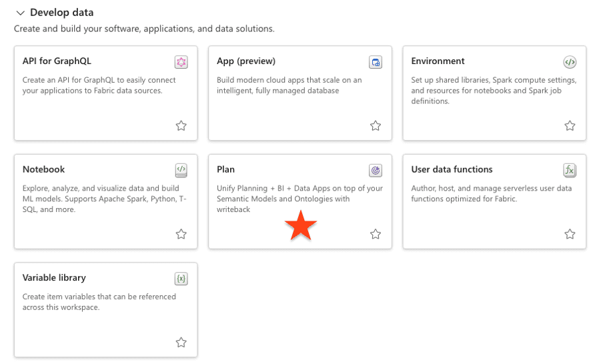Favorite the User data functions card
Image resolution: width=603 pixels, height=364 pixels.
coord(570,234)
